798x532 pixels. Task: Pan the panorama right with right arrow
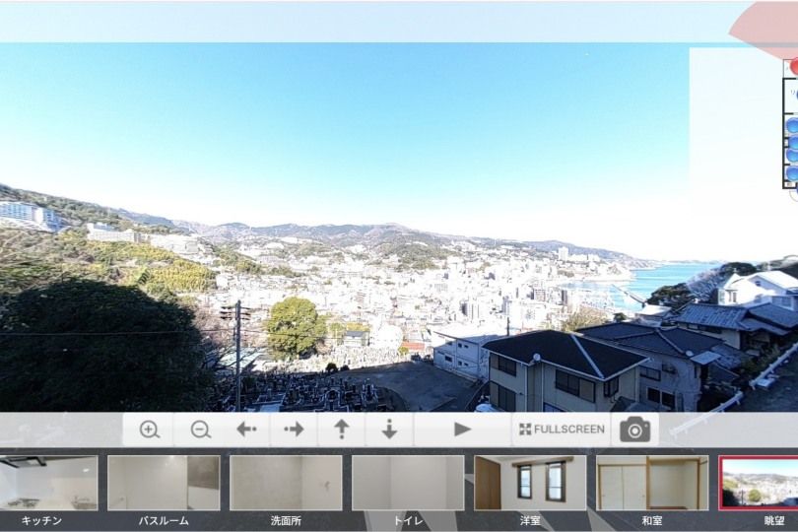[x=294, y=430]
